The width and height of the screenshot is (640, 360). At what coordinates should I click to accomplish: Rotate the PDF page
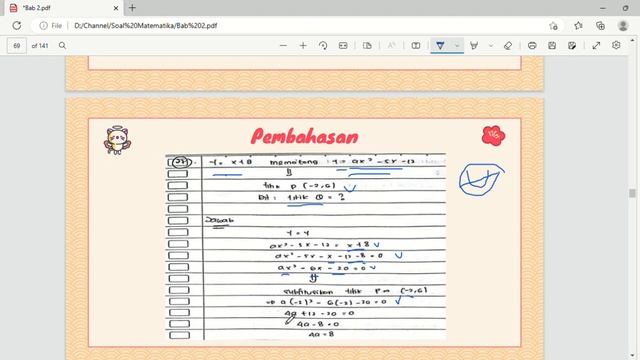[323, 46]
